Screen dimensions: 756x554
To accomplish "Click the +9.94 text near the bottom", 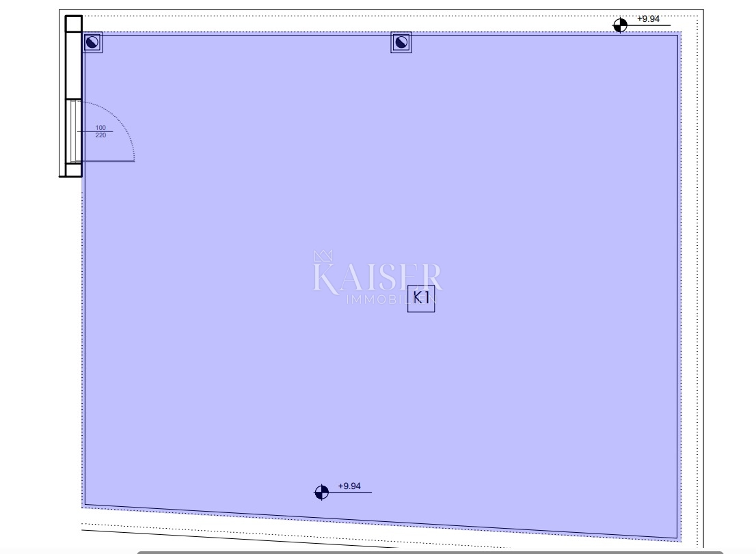I will pyautogui.click(x=349, y=486).
